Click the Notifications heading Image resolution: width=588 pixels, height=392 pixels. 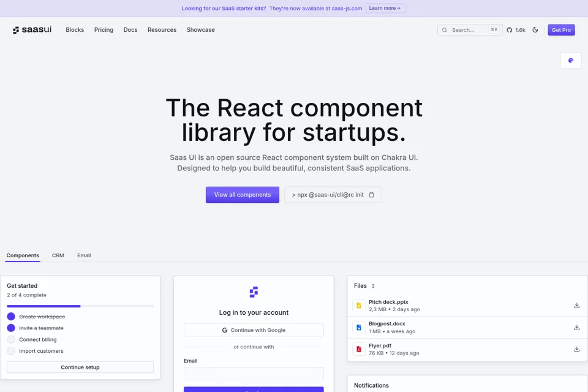[x=371, y=385]
